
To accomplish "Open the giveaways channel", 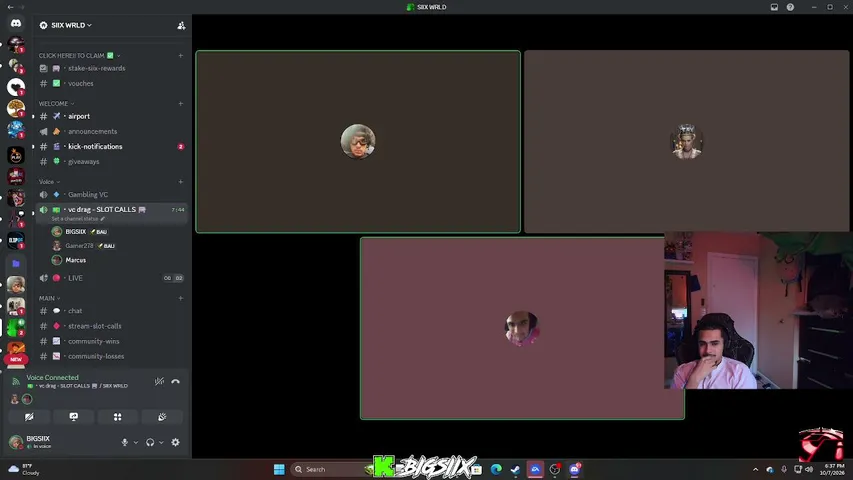I will [112, 162].
